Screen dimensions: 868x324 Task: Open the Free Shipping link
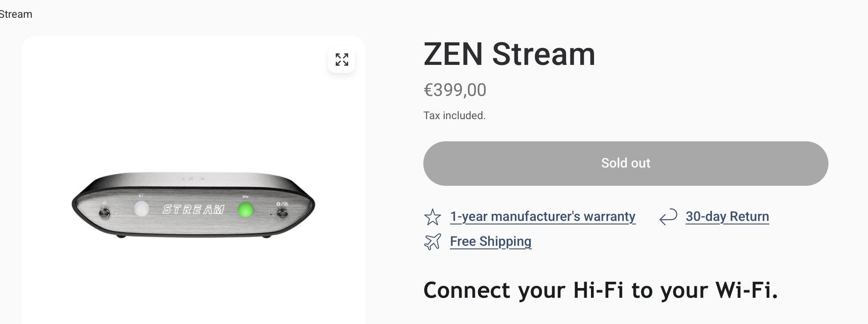coord(490,241)
